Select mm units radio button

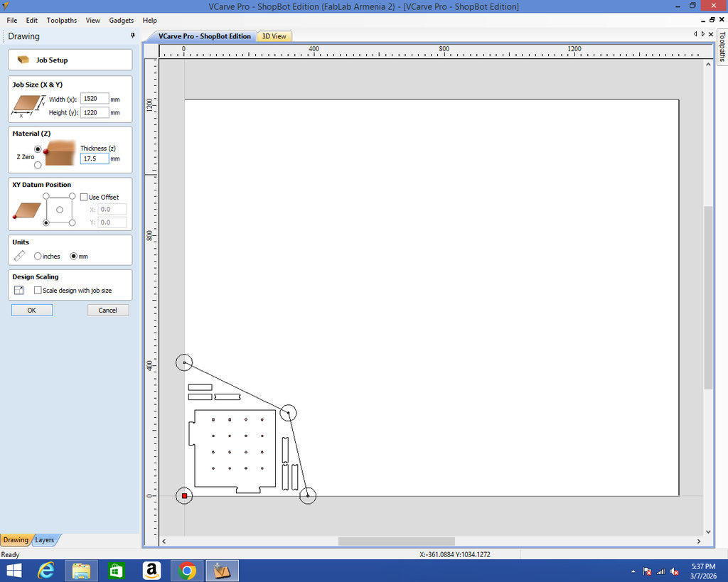[x=73, y=257]
